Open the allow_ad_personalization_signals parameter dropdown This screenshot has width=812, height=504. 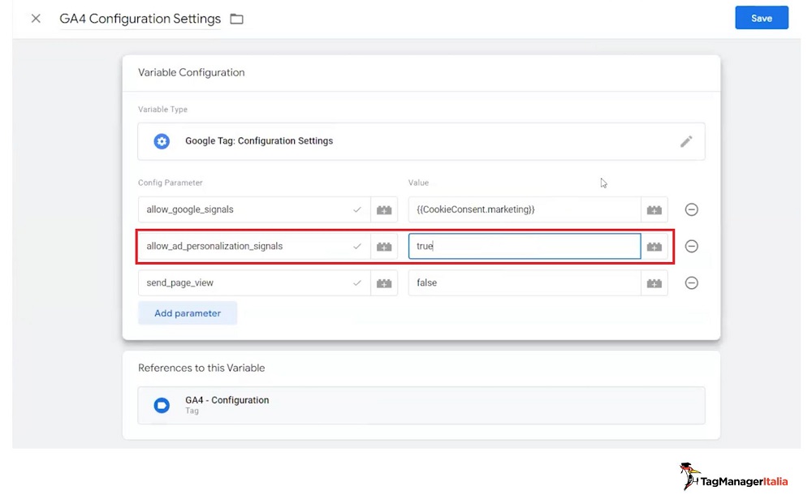click(254, 246)
